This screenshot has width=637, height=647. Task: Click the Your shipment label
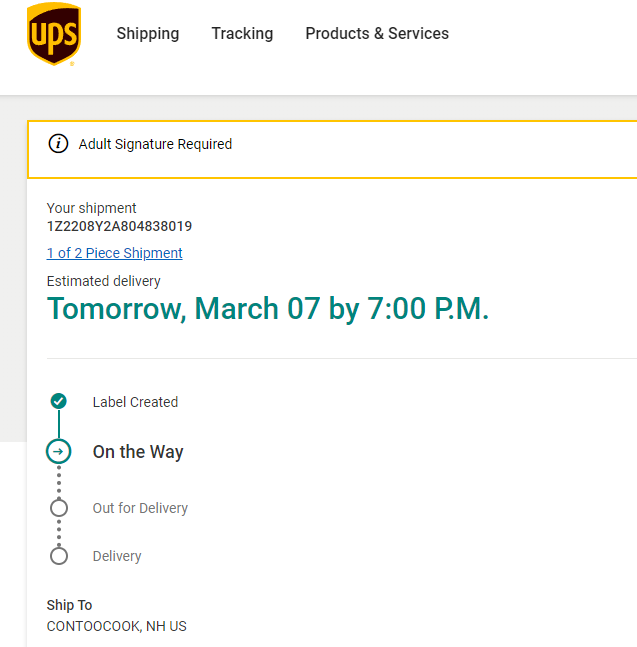point(92,208)
